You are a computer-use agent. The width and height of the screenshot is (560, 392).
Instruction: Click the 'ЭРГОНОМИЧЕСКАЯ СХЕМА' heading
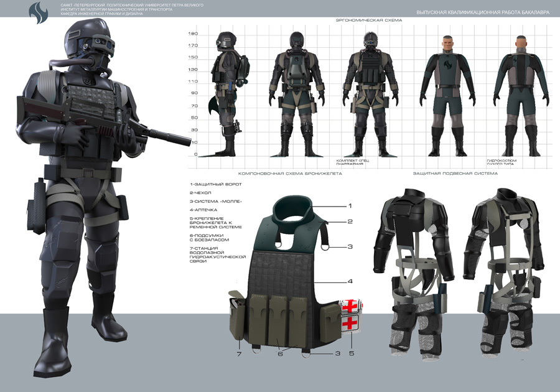(369, 21)
